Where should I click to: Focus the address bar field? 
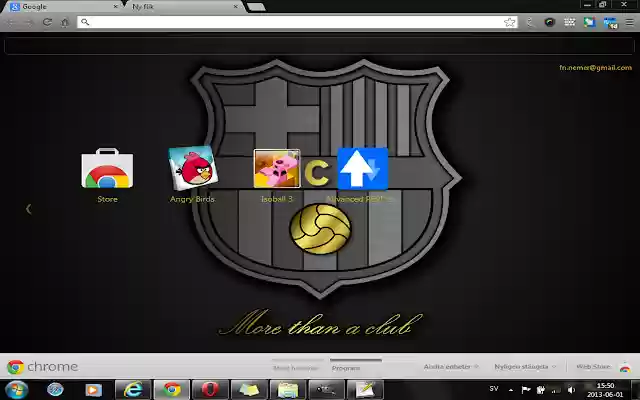[x=297, y=22]
